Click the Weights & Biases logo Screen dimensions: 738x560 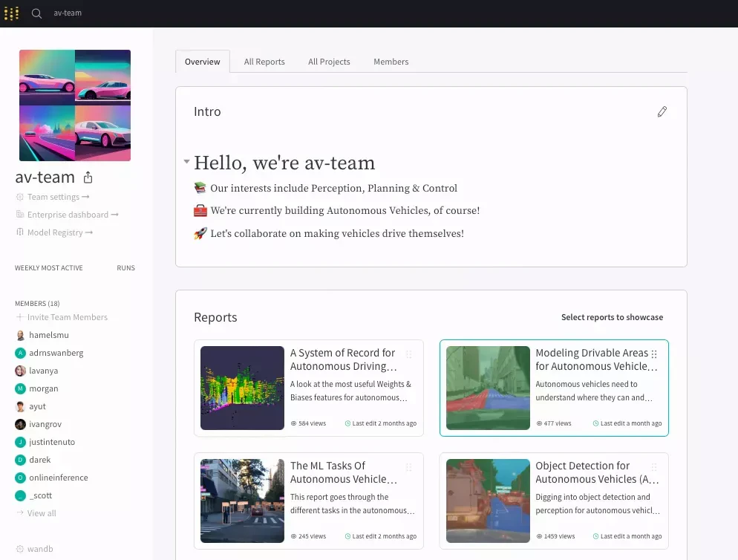pos(11,13)
